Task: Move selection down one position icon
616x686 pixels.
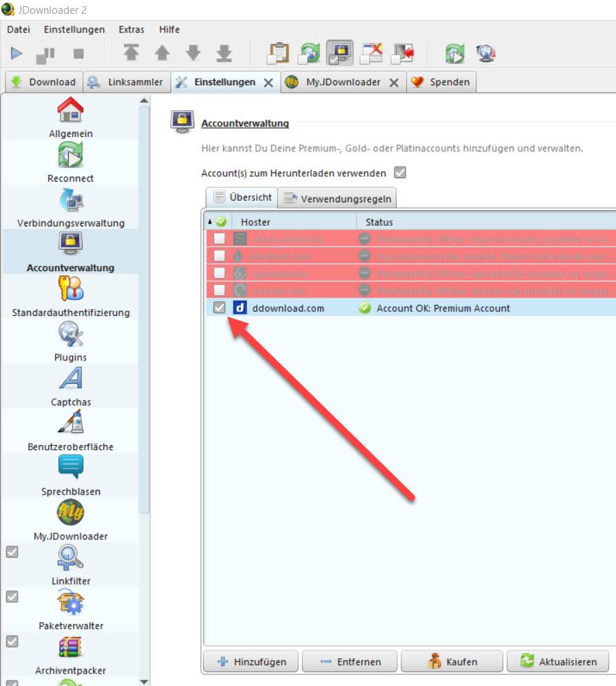Action: click(x=193, y=53)
